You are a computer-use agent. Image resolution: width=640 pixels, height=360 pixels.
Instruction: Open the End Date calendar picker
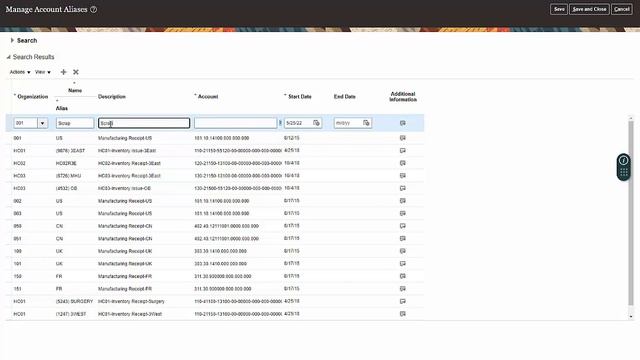click(366, 123)
